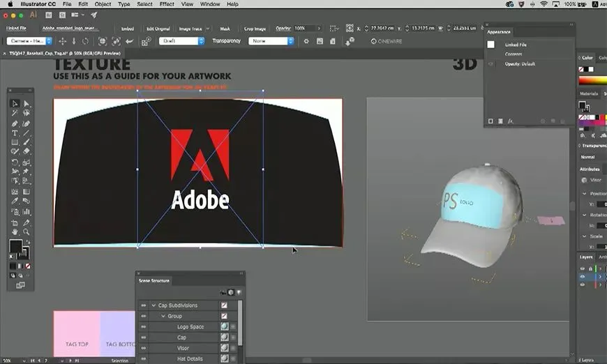The image size is (607, 364).
Task: Toggle visibility of Cap Subdivisions row
Action: (144, 305)
